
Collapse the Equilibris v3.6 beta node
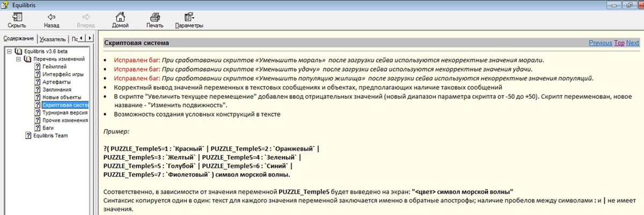pyautogui.click(x=9, y=51)
